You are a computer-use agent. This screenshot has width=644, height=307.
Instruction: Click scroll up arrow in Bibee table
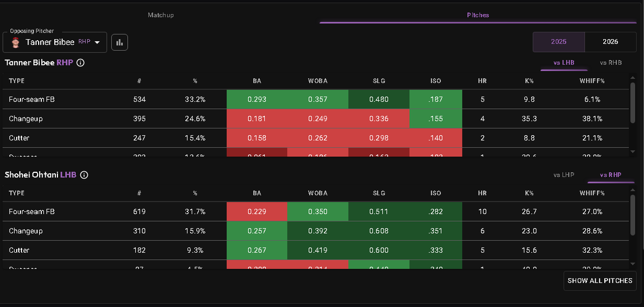pos(633,78)
